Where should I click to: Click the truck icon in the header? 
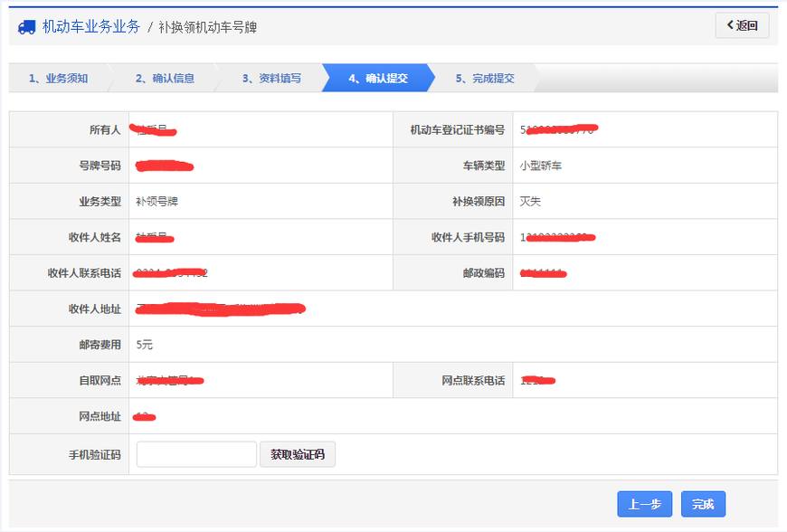[x=26, y=27]
